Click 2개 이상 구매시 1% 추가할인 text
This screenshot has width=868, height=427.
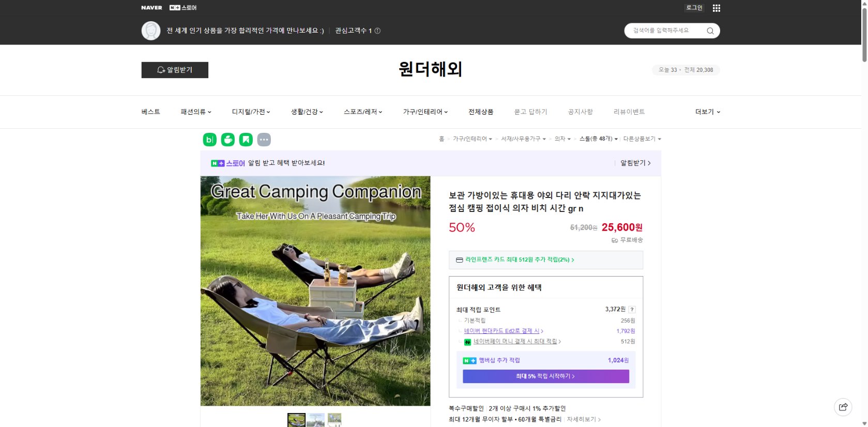[527, 408]
